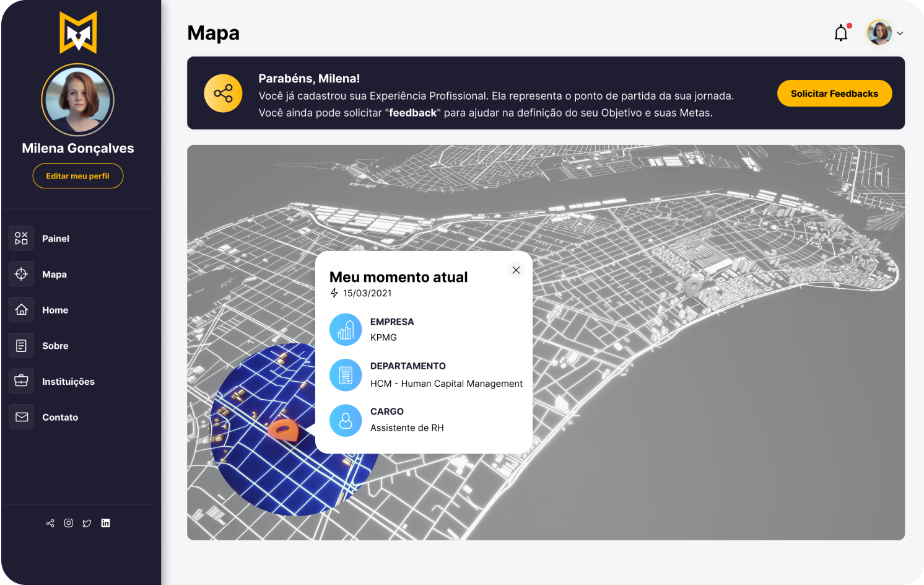
Task: Close the Meu momento atual popup
Action: pyautogui.click(x=516, y=270)
